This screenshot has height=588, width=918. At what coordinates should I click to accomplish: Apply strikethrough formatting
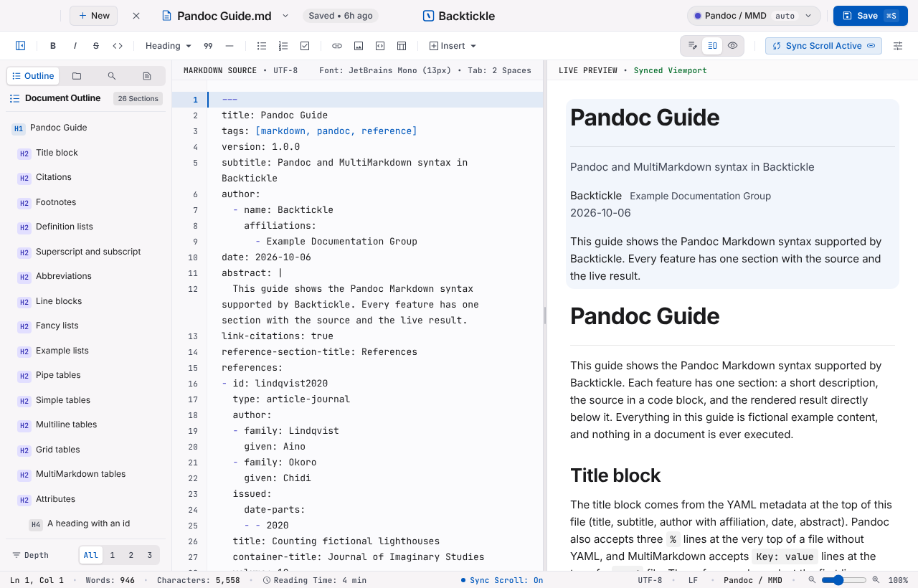tap(96, 46)
